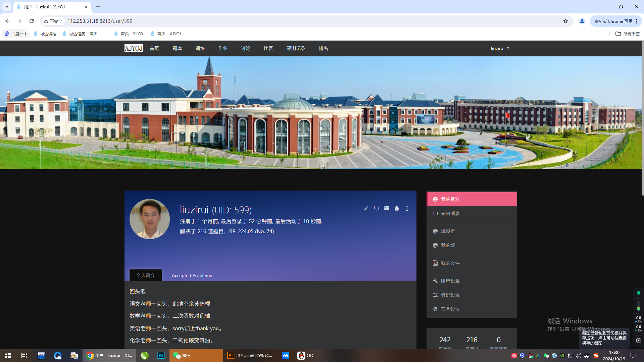This screenshot has height=362, width=644.
Task: Click the 可达编程 bookmark
Action: [x=45, y=34]
